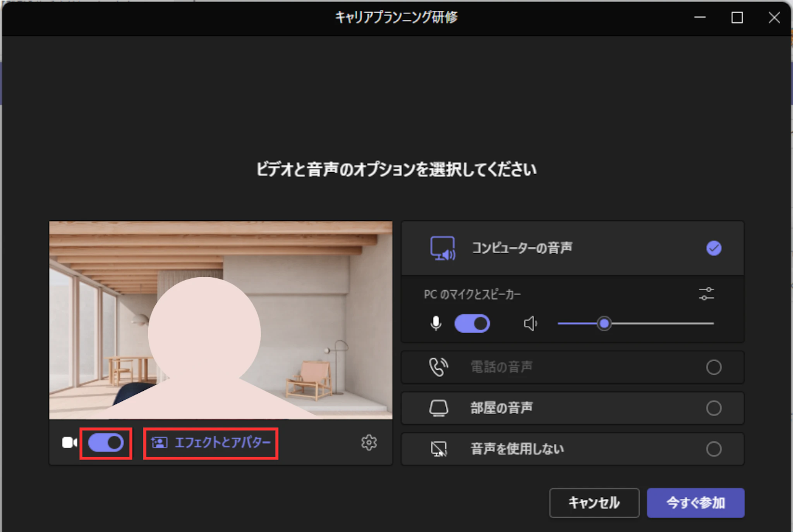
Task: Click the no-audio crossed screen icon
Action: pos(439,449)
